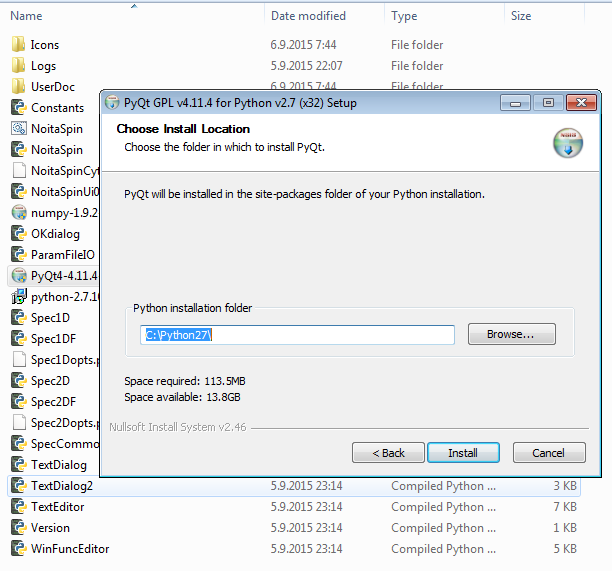Click the Install button
This screenshot has height=571, width=612.
(x=463, y=453)
